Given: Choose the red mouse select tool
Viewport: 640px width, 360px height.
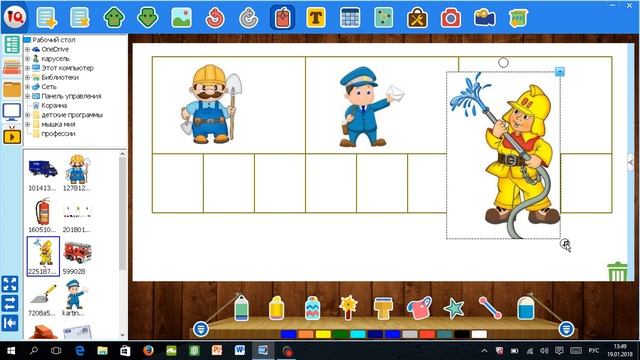Looking at the screenshot, I should click(x=282, y=18).
